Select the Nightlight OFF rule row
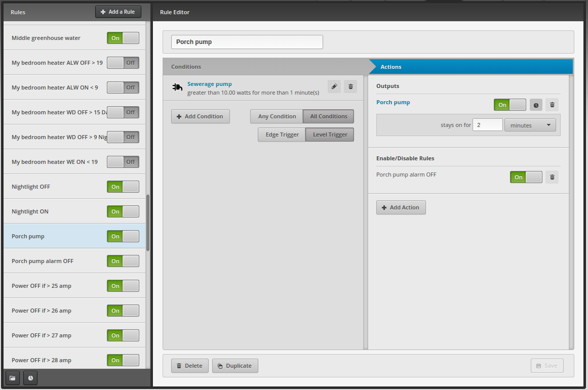 coord(74,187)
